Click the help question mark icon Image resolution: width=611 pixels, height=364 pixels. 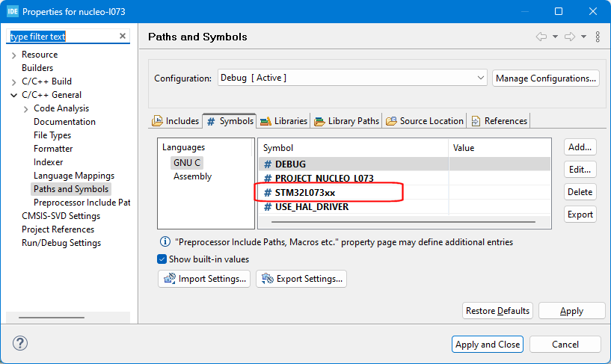20,344
